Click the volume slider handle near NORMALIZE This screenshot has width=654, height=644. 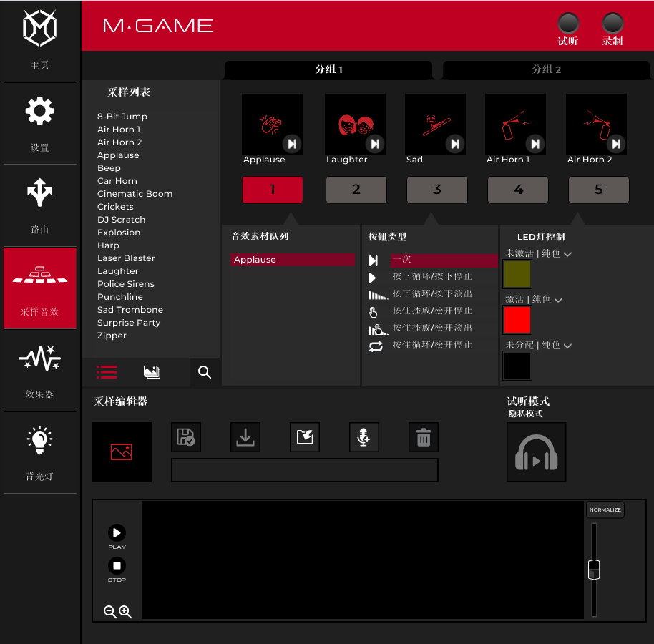594,570
